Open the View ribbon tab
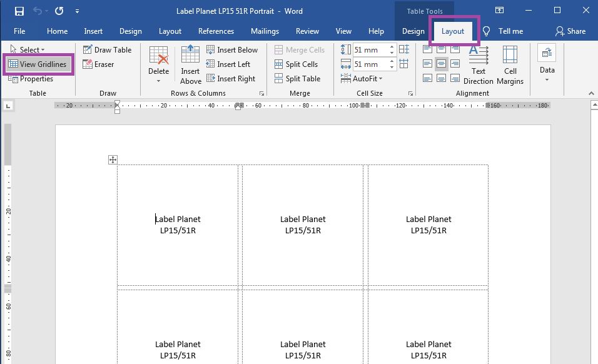Screen dimensions: 598x364 [343, 31]
